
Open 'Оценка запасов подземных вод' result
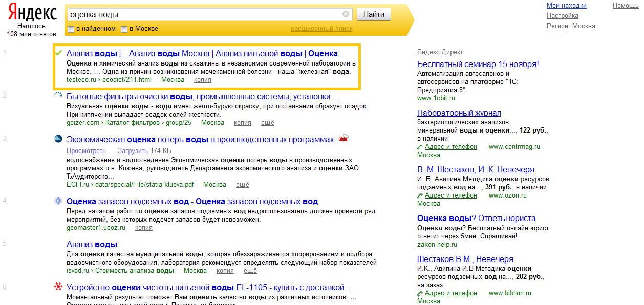[x=192, y=201]
